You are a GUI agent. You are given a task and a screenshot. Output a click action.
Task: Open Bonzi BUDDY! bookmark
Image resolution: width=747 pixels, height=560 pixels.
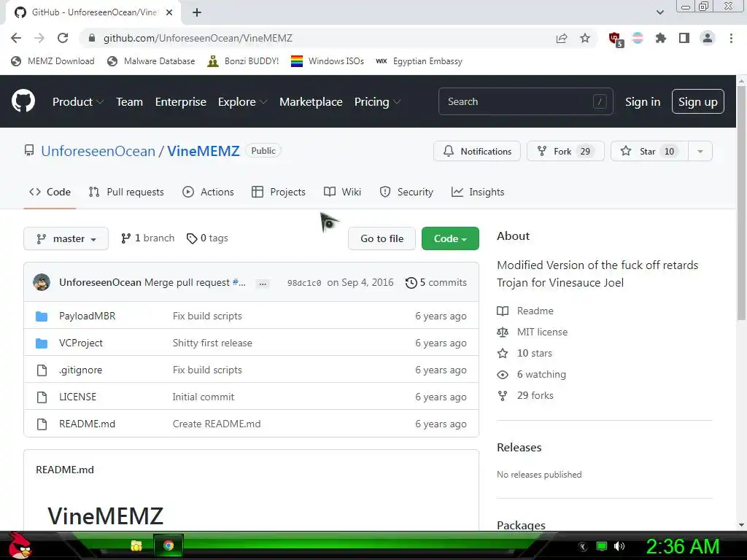(243, 61)
